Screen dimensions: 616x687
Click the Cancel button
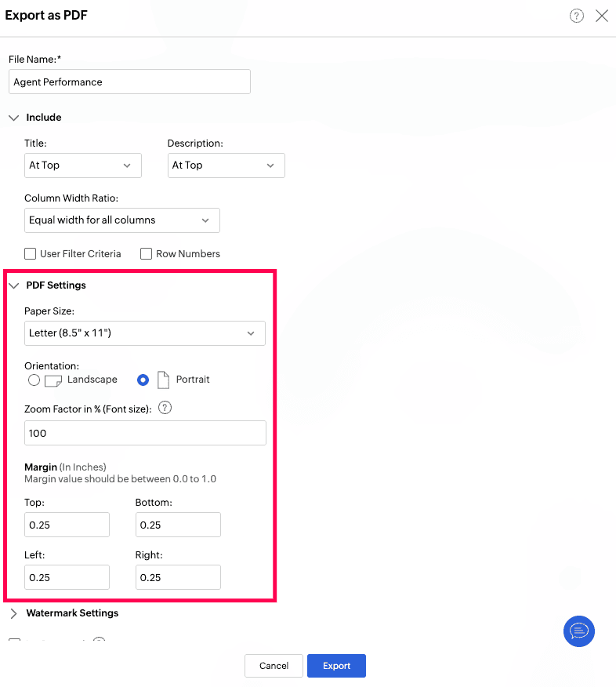(274, 666)
